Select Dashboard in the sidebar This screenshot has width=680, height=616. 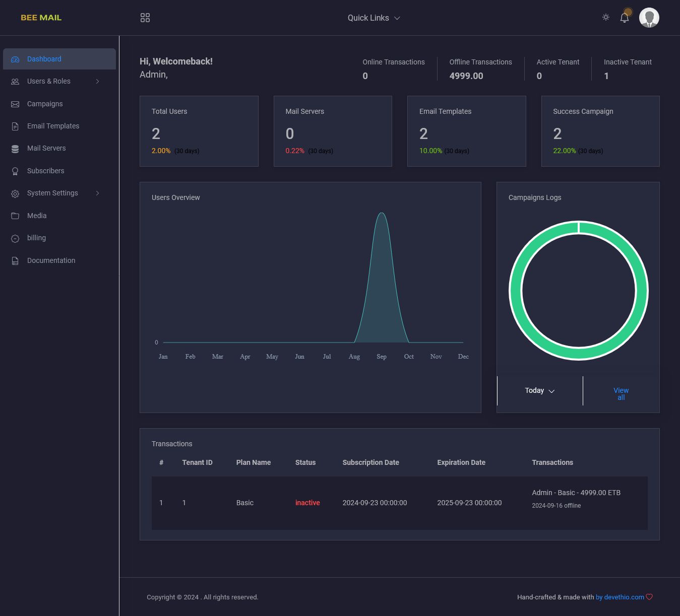pyautogui.click(x=44, y=59)
